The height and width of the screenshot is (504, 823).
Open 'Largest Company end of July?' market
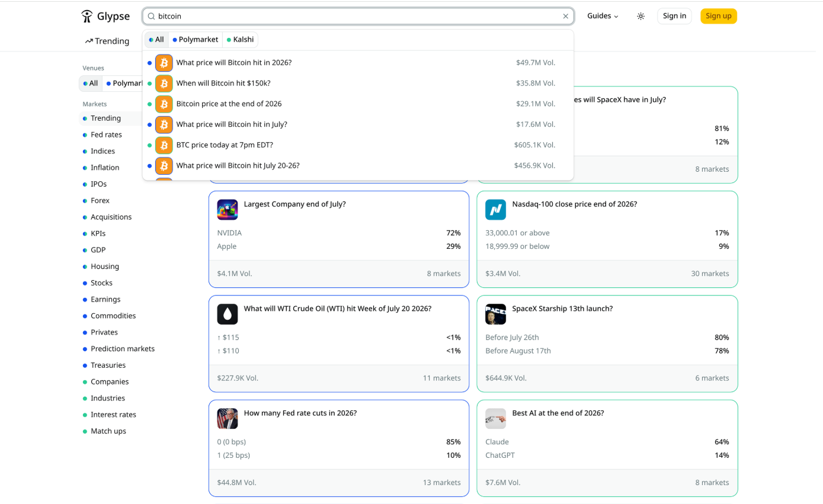pyautogui.click(x=294, y=204)
